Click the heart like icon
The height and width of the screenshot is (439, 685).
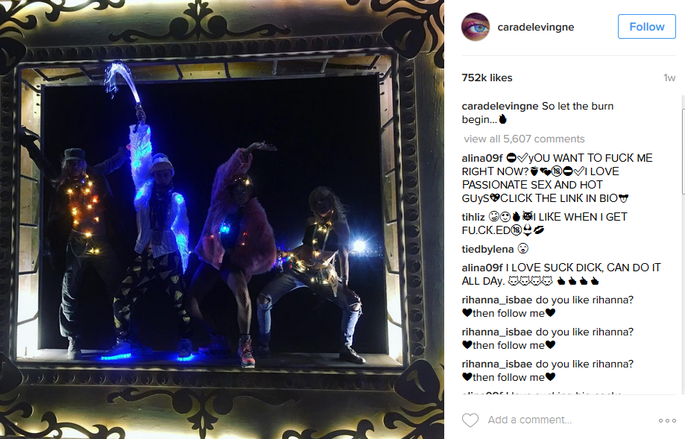470,420
